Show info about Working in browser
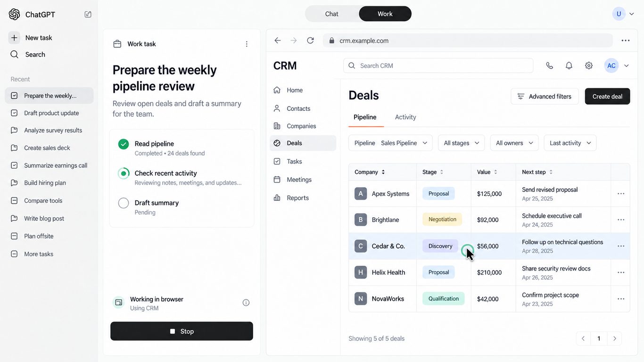644x362 pixels. tap(246, 303)
